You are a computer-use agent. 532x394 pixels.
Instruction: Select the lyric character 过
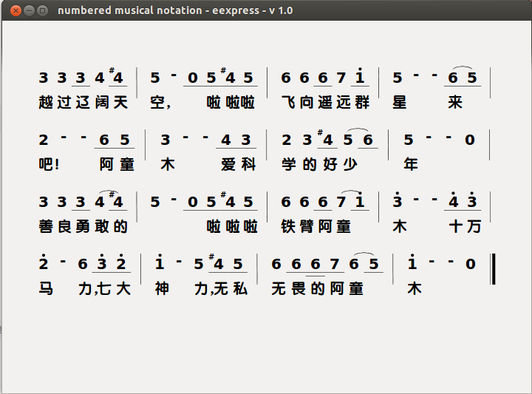[x=64, y=102]
